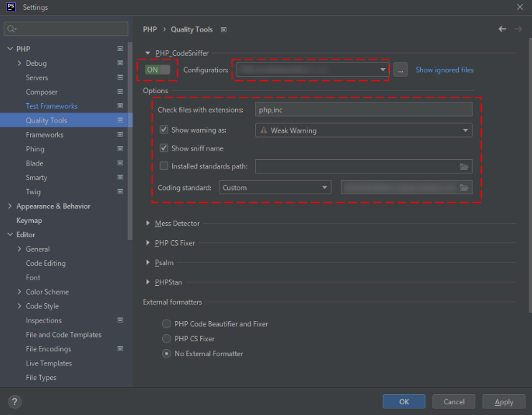Click project-level icon next to Frameworks
This screenshot has height=415, width=532.
click(x=120, y=135)
